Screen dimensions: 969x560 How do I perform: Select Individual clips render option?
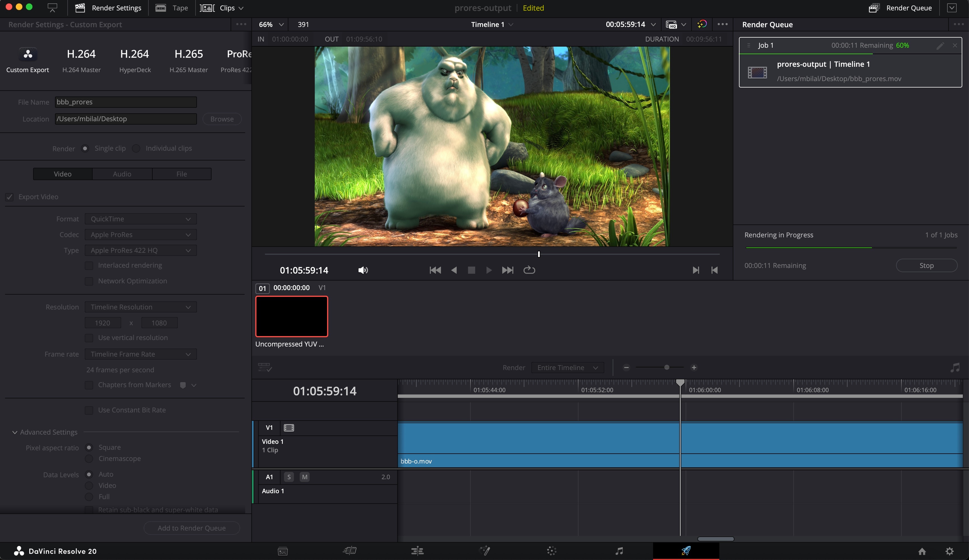[x=136, y=148]
